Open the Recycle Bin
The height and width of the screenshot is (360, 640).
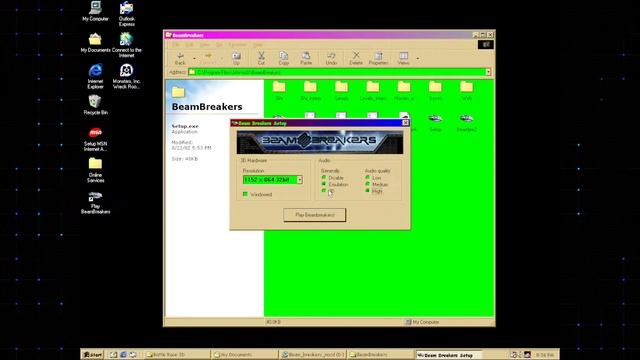96,105
